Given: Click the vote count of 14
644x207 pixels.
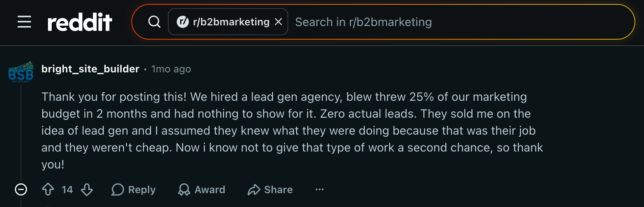Looking at the screenshot, I should coord(67,190).
